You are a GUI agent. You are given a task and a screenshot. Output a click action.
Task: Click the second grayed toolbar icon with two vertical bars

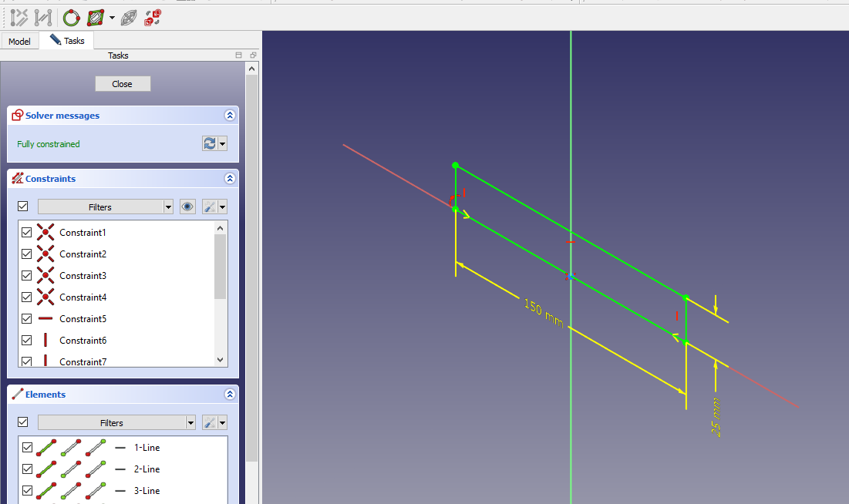tap(43, 18)
